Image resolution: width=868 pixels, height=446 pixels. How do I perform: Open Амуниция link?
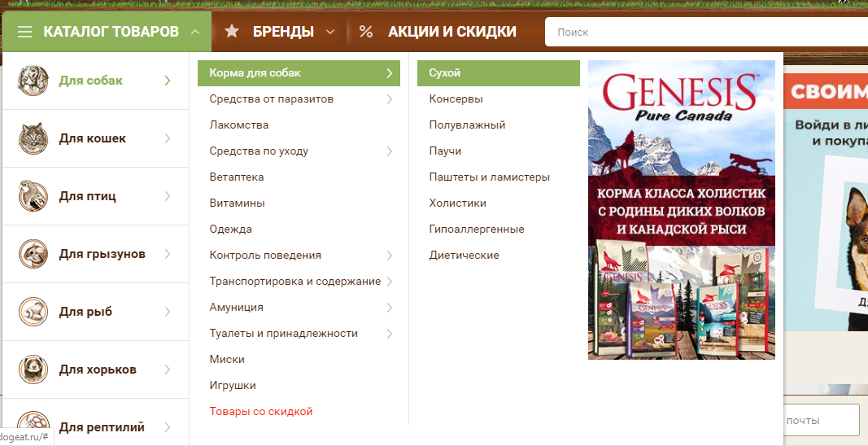[x=237, y=308]
